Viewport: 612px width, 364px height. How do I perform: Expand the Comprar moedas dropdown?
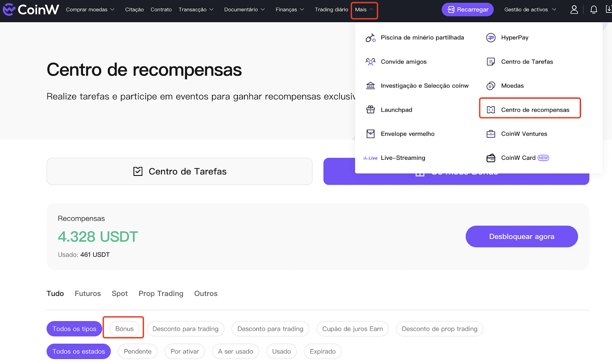click(90, 10)
